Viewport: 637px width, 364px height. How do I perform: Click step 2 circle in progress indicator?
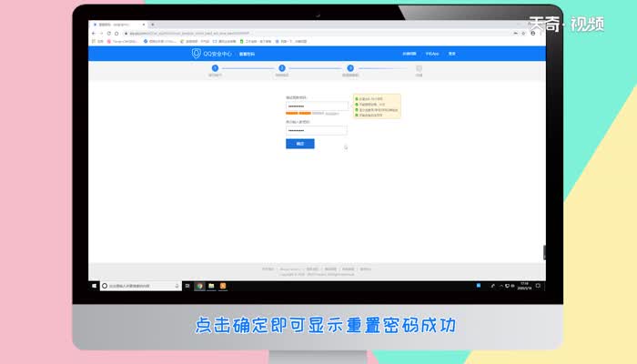coord(282,68)
